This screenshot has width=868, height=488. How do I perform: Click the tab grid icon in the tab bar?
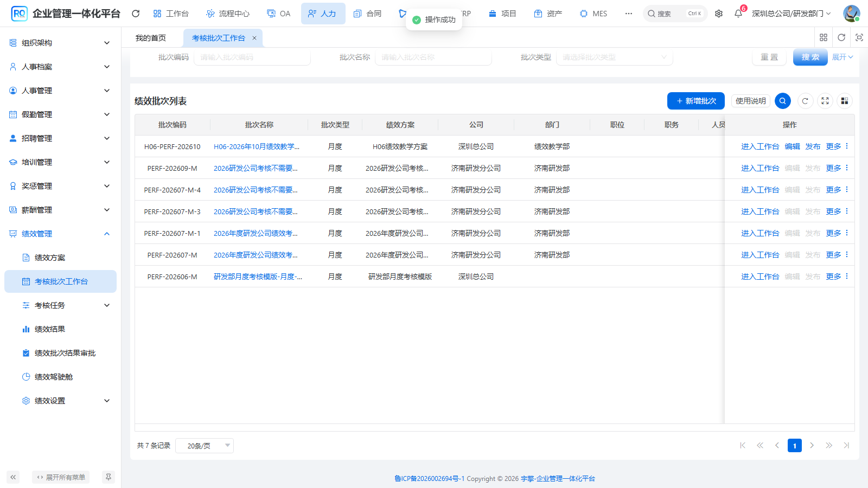824,37
